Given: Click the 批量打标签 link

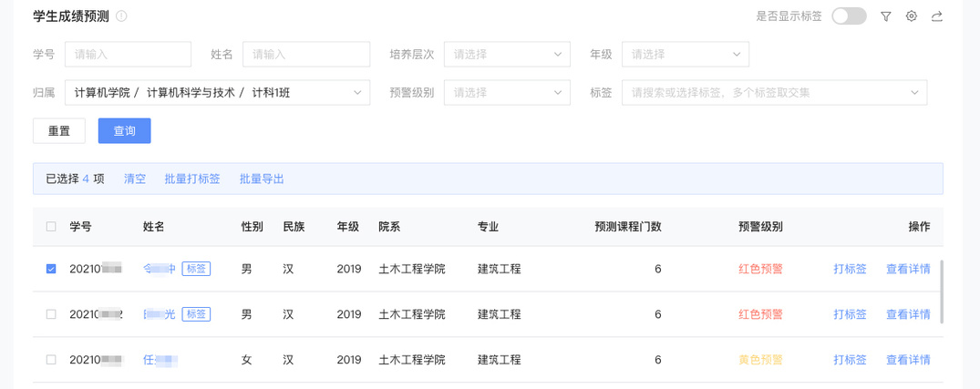Looking at the screenshot, I should (x=192, y=179).
